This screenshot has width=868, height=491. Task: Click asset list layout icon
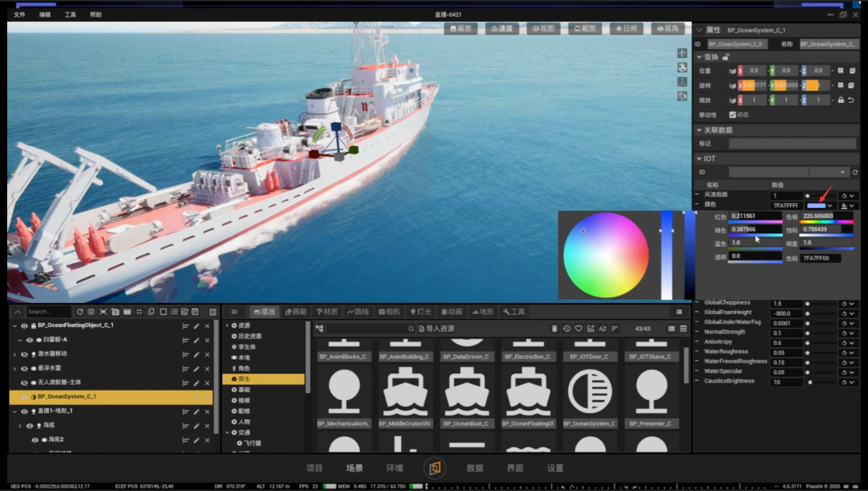[671, 329]
